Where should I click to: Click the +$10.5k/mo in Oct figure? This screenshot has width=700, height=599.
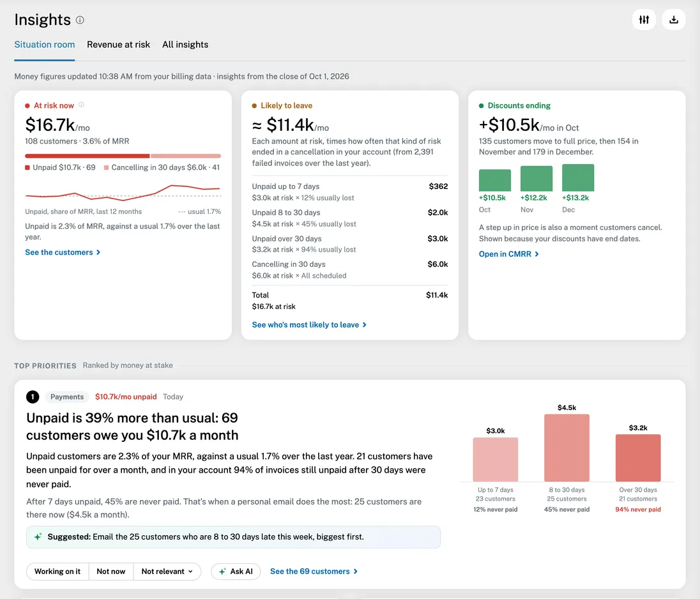pyautogui.click(x=529, y=125)
